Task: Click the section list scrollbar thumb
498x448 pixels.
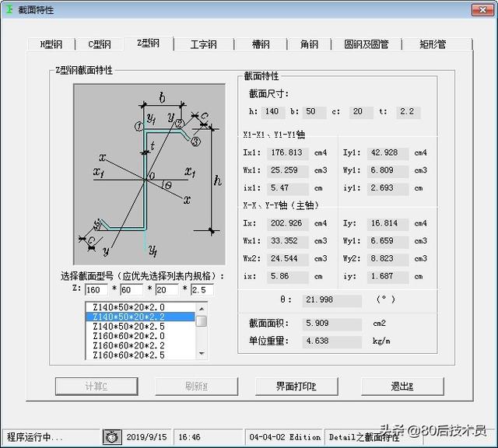Action: pos(202,321)
